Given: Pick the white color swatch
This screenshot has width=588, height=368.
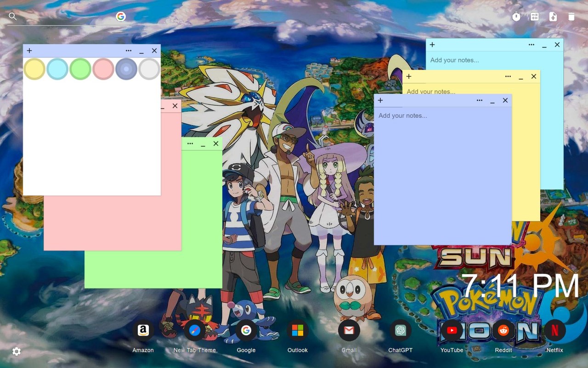Looking at the screenshot, I should 149,69.
